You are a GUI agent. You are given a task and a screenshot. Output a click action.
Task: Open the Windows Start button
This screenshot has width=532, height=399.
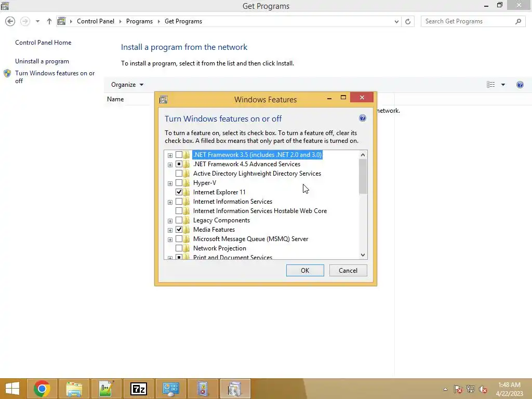pos(12,389)
